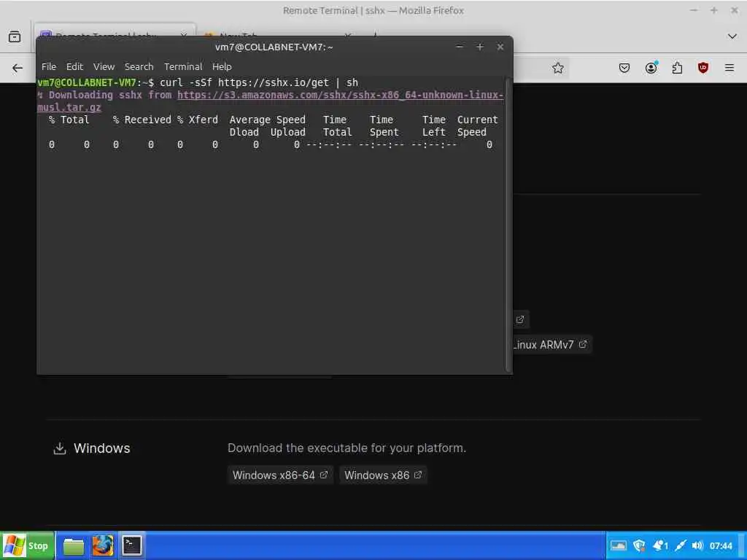
Task: Click the external link icon above Linux ARMv7
Action: 520,319
